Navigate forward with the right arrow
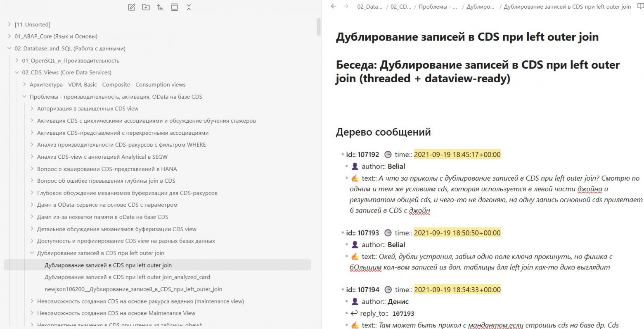This screenshot has height=329, width=644. (x=346, y=6)
